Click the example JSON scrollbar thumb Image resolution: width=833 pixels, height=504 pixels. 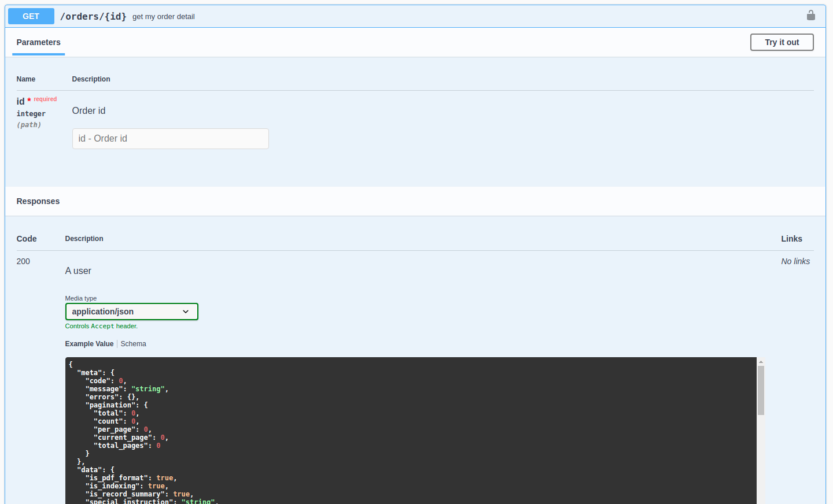coord(761,390)
